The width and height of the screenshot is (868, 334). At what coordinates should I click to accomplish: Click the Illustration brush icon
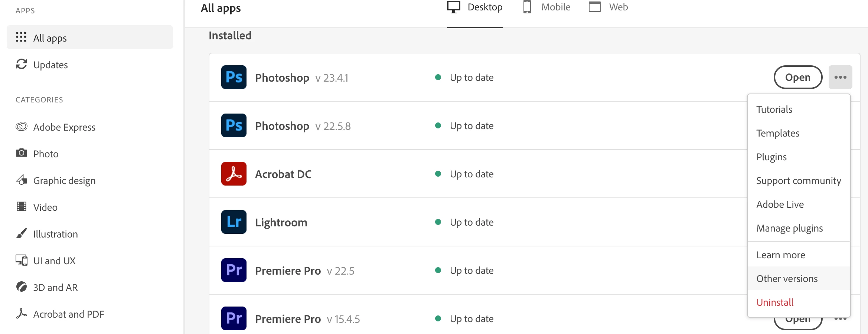click(x=22, y=233)
